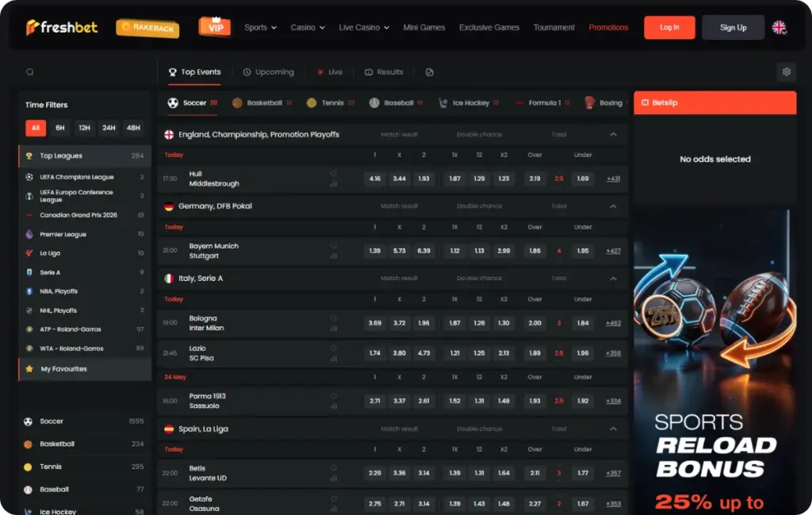Collapse the Germany DFB Pokal section
This screenshot has height=515, width=812.
[613, 206]
